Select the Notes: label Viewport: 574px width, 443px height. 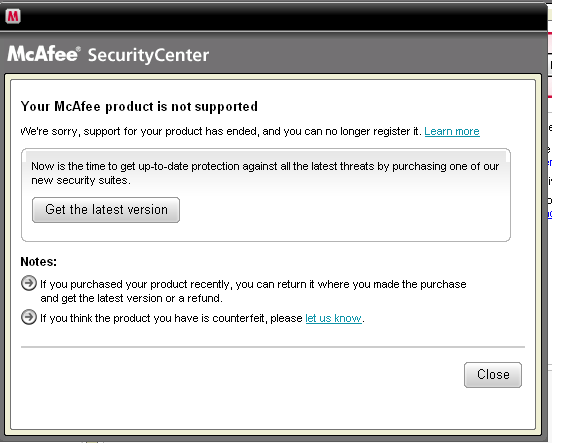pos(39,261)
